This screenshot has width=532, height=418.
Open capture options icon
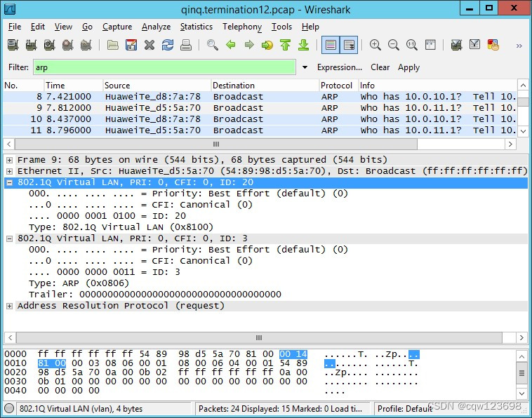pos(31,45)
